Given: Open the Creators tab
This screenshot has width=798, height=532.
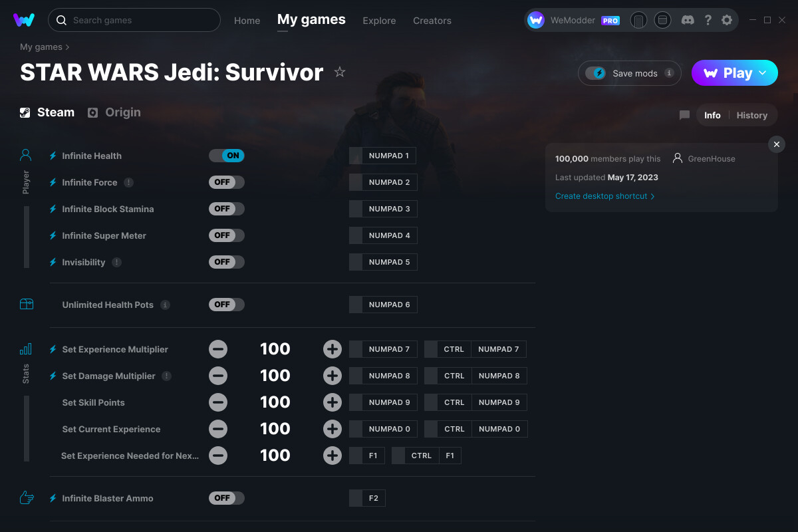Looking at the screenshot, I should point(432,21).
